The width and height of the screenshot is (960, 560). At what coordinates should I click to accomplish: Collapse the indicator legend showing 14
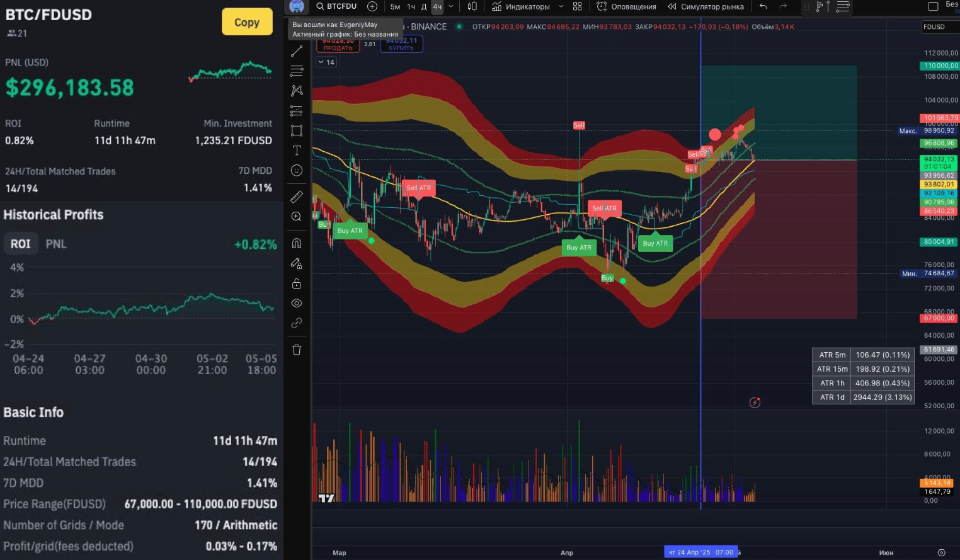[x=326, y=62]
